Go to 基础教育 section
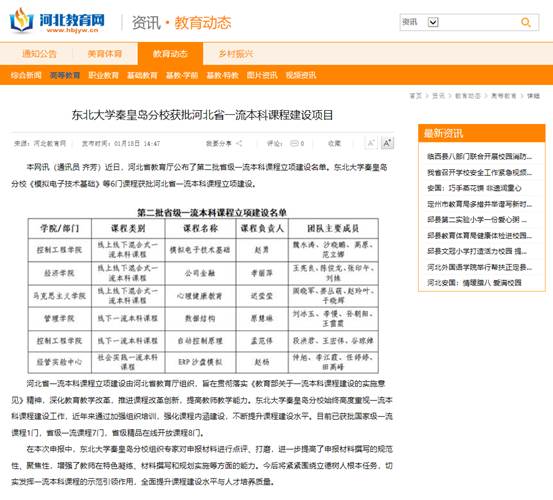This screenshot has height=500, width=553. [x=142, y=75]
